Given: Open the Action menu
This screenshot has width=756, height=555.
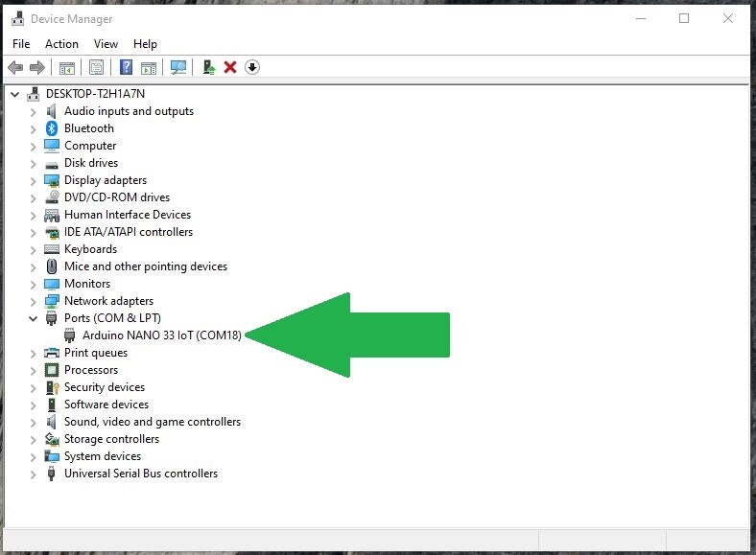Looking at the screenshot, I should (x=61, y=44).
